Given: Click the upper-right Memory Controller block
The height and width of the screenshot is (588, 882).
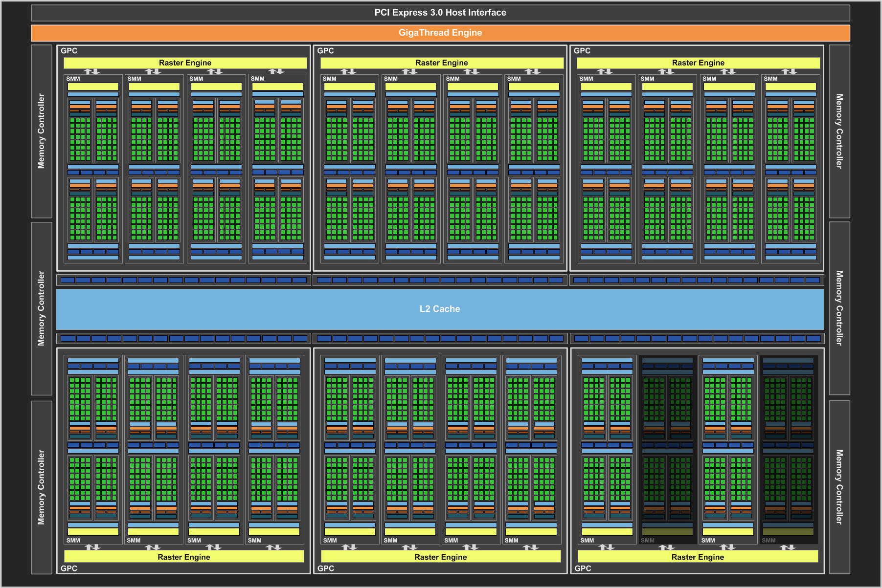Looking at the screenshot, I should click(x=839, y=131).
